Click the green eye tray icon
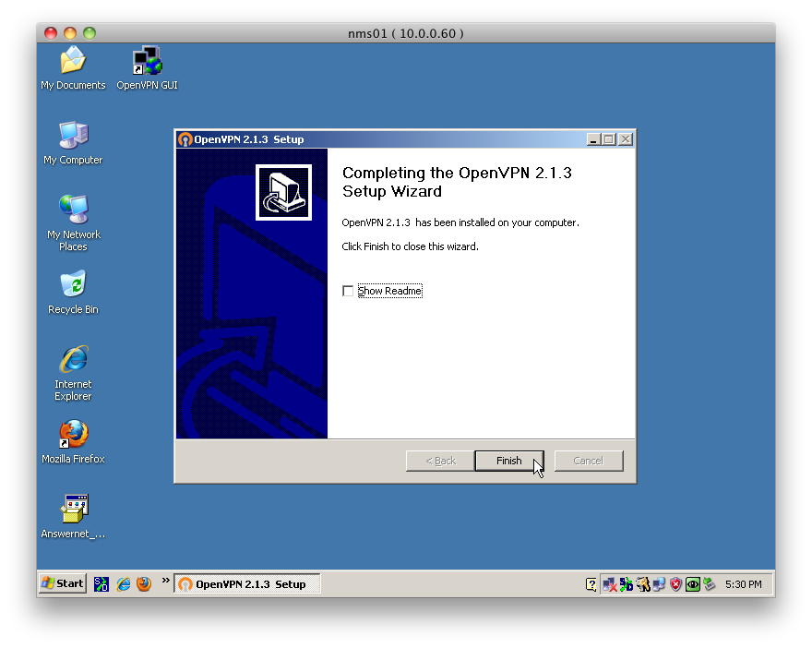812x648 pixels. pyautogui.click(x=692, y=585)
